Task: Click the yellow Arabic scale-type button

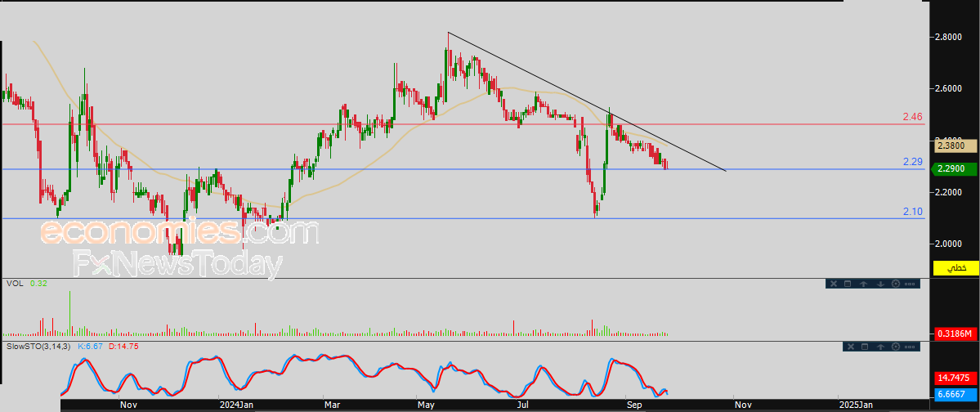Action: [x=955, y=267]
